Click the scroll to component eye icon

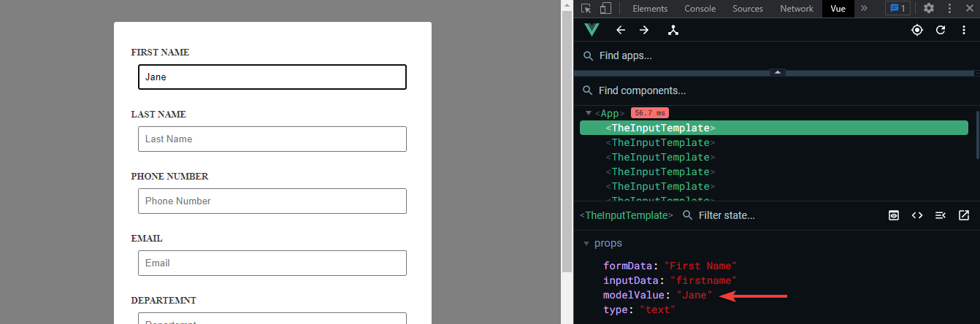click(894, 215)
